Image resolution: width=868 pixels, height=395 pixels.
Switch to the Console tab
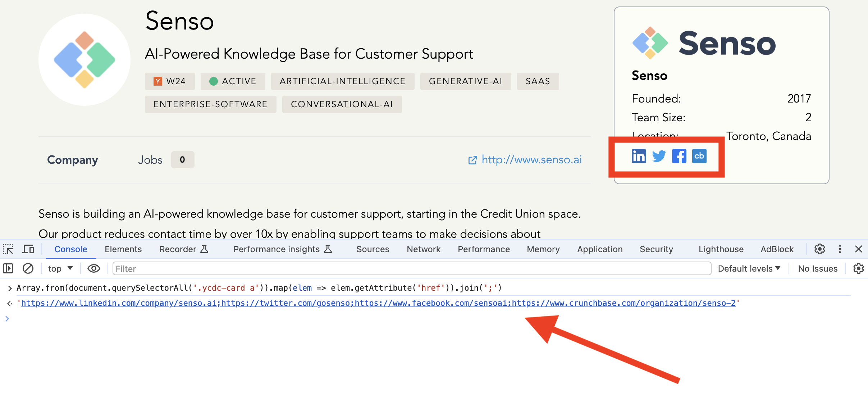[x=71, y=249]
